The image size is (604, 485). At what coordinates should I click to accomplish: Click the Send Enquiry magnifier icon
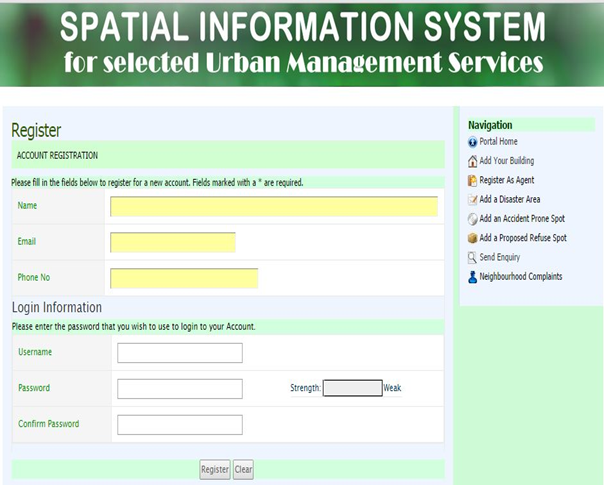point(472,257)
